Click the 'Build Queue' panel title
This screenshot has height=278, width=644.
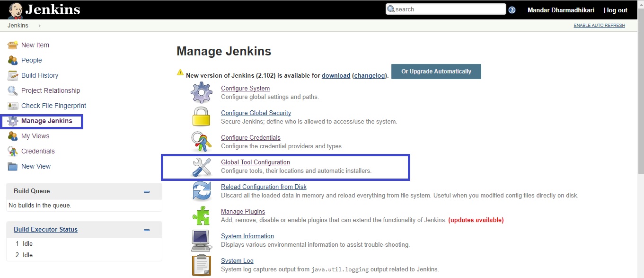32,191
